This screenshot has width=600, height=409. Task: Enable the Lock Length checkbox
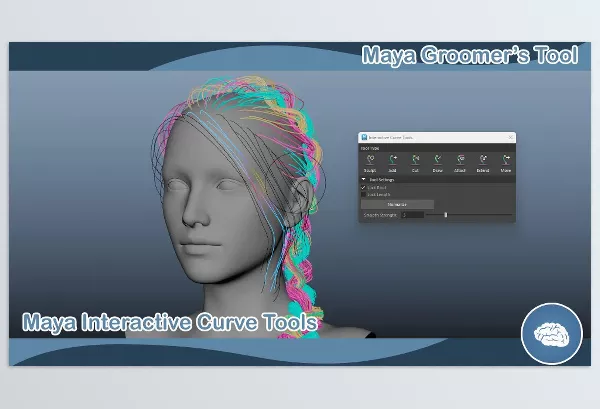[x=364, y=194]
